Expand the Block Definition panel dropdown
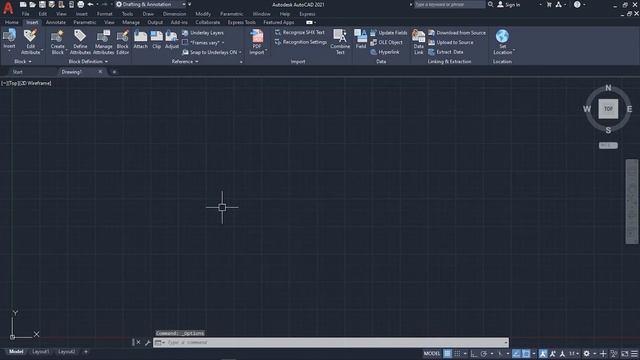Screen dimensions: 640x360 click(88, 62)
